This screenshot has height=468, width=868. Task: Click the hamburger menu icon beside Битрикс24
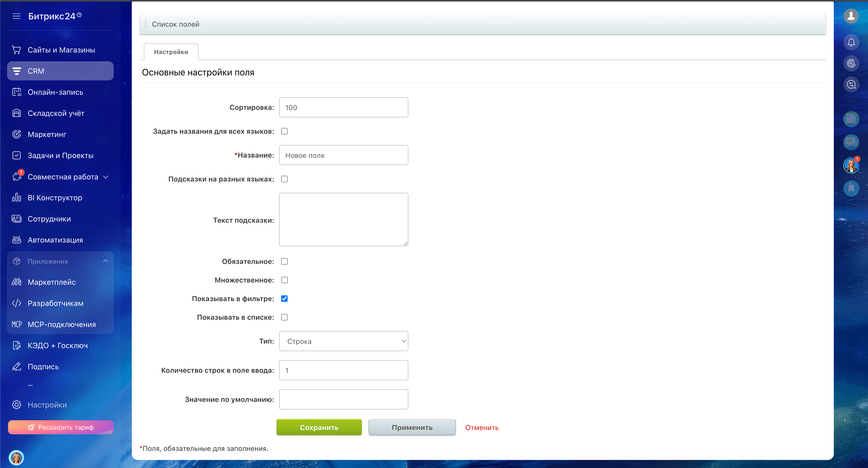(x=17, y=16)
